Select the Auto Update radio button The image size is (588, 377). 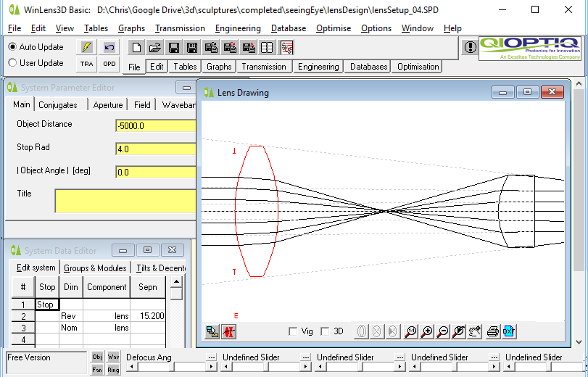(12, 47)
